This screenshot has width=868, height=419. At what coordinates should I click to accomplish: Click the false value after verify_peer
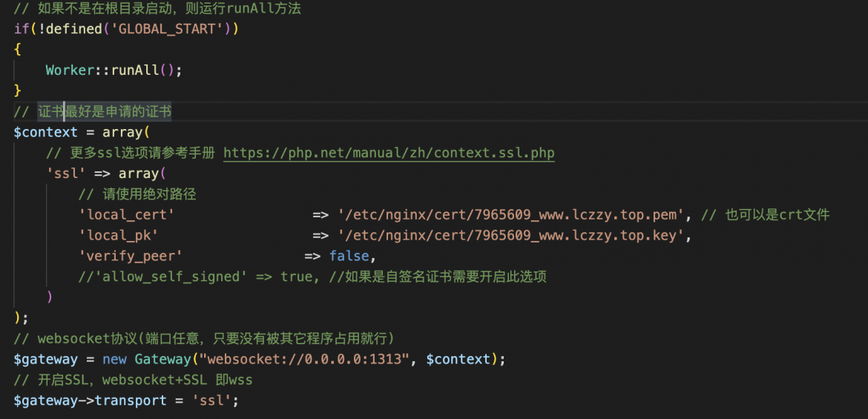(x=349, y=256)
